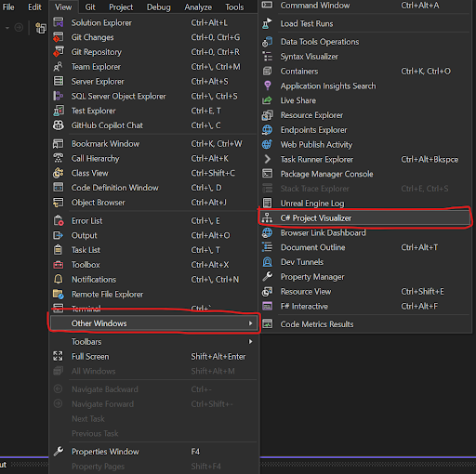Open the Project menu

point(121,7)
